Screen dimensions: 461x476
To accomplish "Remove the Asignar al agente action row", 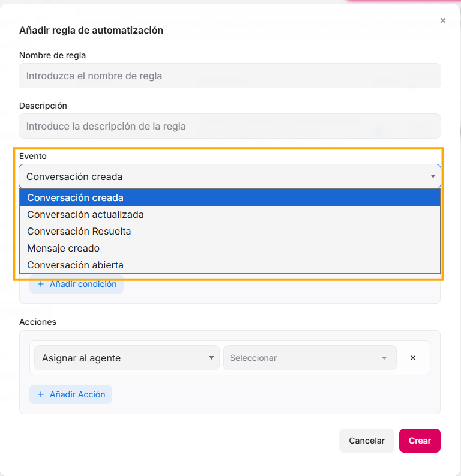I will (413, 358).
